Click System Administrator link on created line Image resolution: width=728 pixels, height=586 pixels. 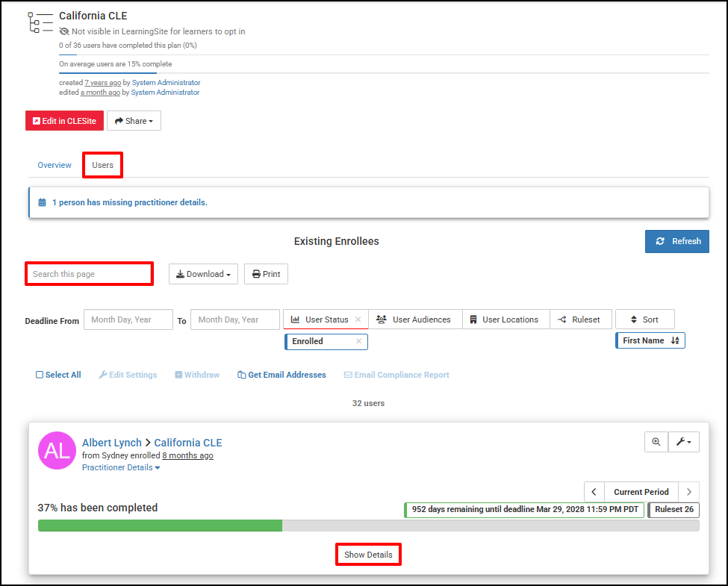click(167, 83)
